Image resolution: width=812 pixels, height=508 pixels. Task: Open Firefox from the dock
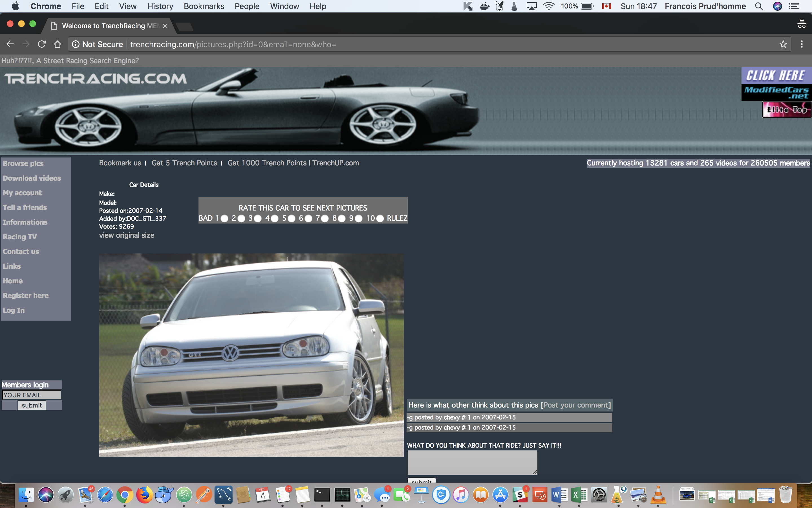[x=145, y=494]
